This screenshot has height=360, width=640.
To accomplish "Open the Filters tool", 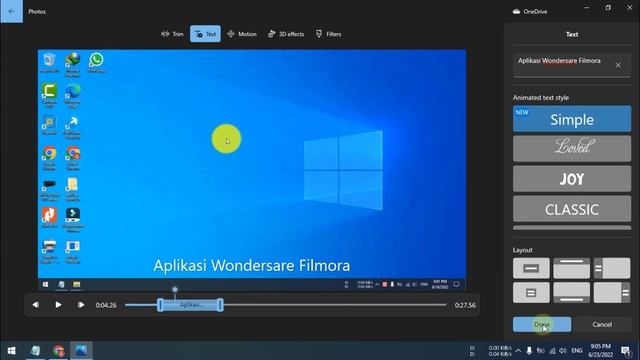I will [328, 34].
